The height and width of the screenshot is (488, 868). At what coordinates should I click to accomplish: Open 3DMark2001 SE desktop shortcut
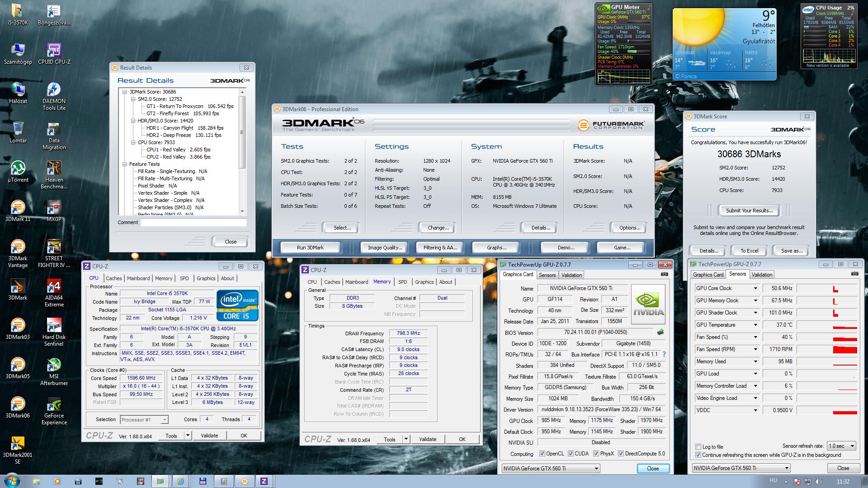(18, 450)
